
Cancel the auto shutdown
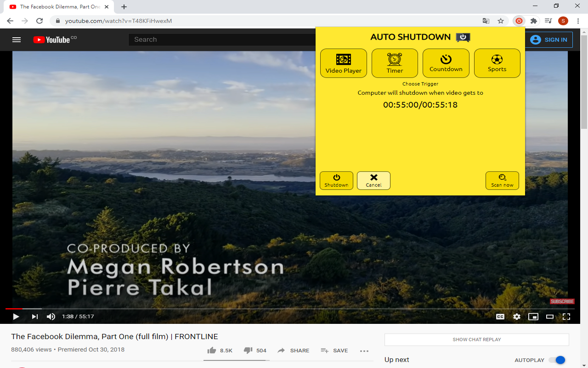373,180
